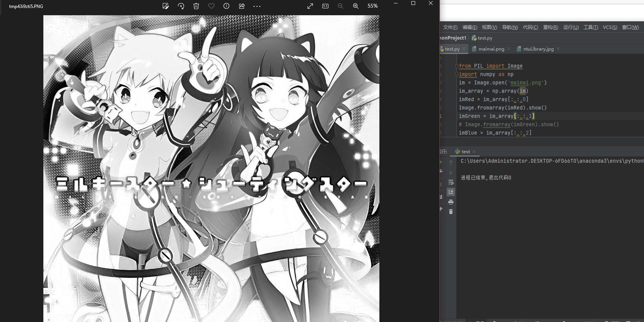Image resolution: width=644 pixels, height=322 pixels.
Task: Click the 'imGreen = im_array' code line
Action: 497,116
